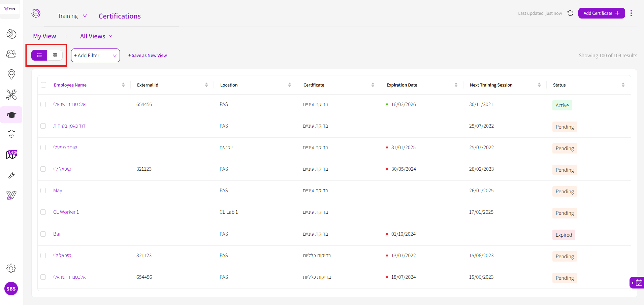This screenshot has height=305, width=644.
Task: Check the row with expiration 31/01/2025
Action: [43, 147]
